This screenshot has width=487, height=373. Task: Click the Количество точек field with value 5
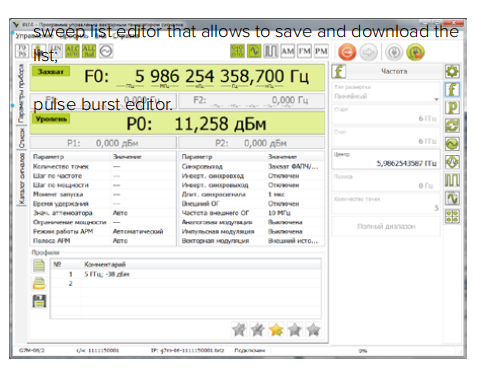click(386, 204)
